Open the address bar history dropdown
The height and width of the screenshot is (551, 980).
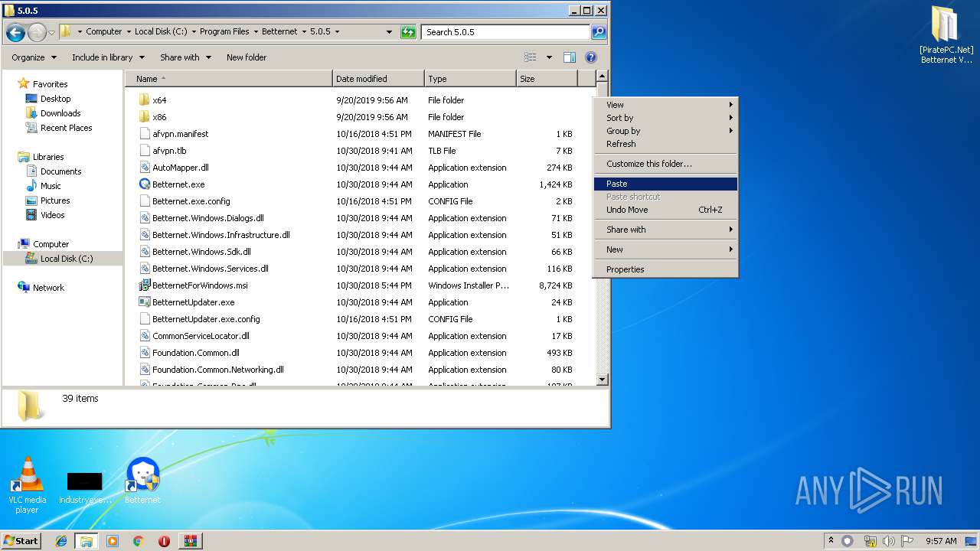tap(390, 32)
